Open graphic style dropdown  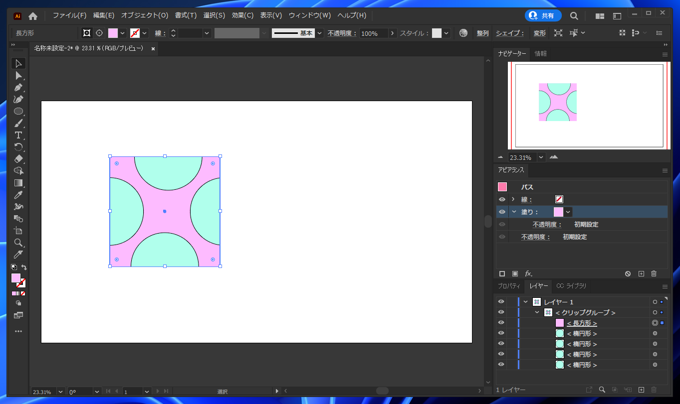[x=446, y=33]
